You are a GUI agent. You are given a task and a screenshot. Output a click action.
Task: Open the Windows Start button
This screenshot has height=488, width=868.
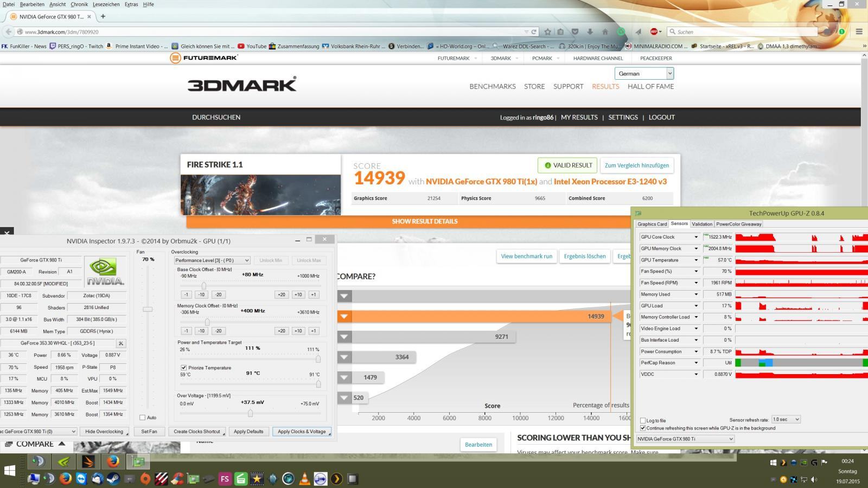10,470
